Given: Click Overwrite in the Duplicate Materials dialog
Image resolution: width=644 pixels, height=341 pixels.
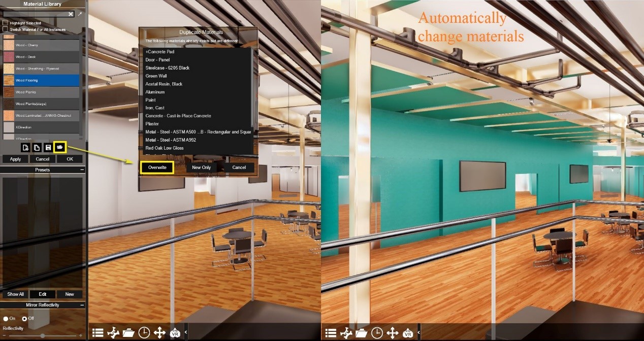Looking at the screenshot, I should (x=157, y=167).
